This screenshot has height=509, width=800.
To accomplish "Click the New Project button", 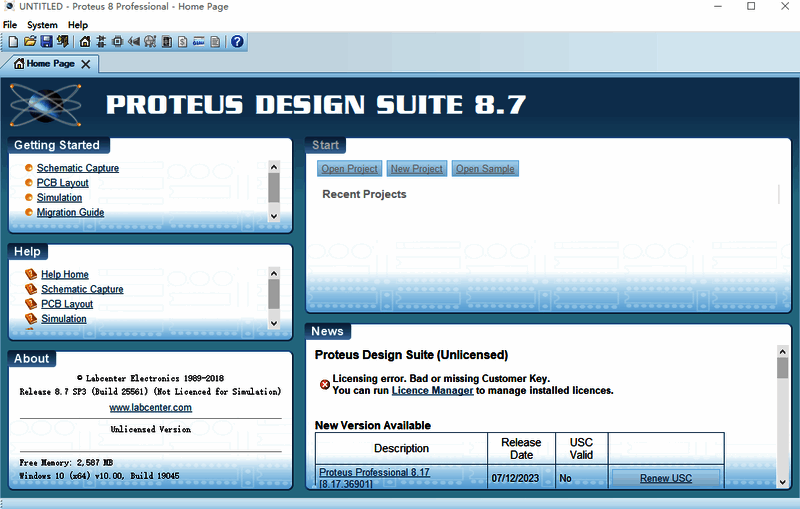I will pos(417,169).
